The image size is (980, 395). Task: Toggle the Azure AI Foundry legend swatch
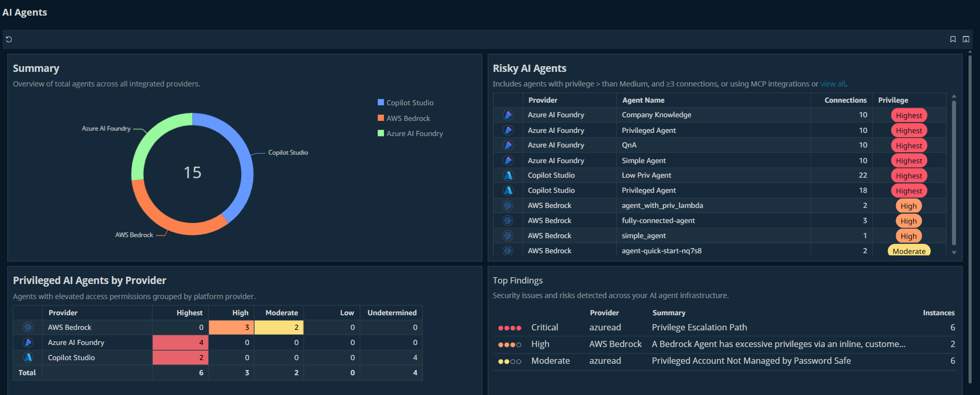tap(381, 133)
